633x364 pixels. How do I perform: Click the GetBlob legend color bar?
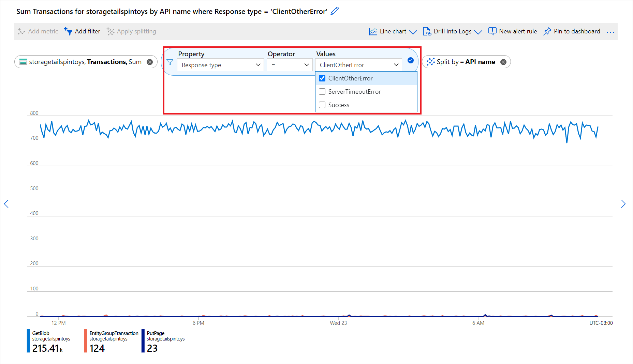click(28, 340)
